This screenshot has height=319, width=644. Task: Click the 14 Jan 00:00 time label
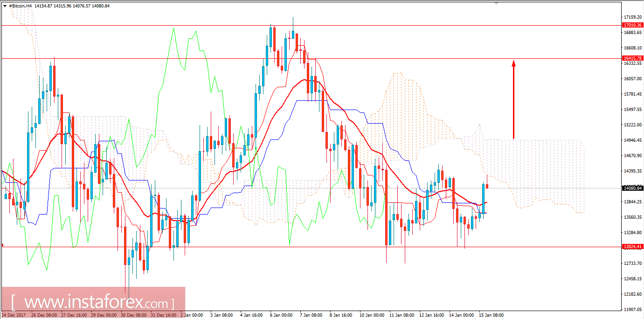461,315
